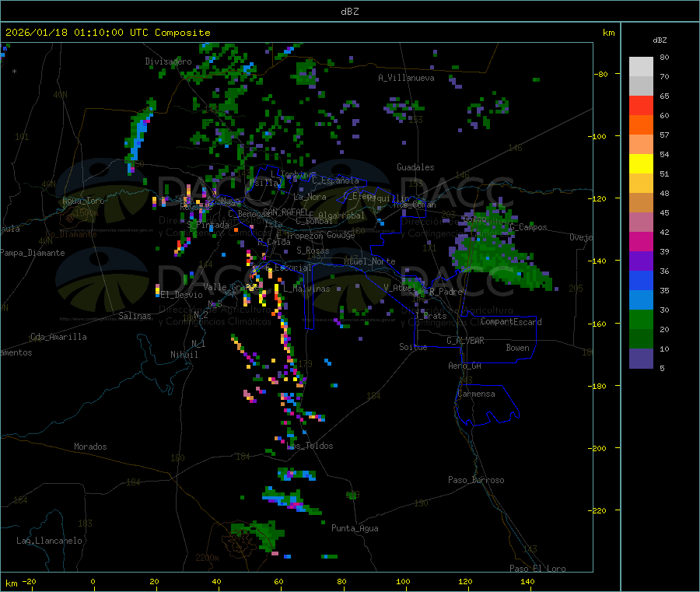The width and height of the screenshot is (700, 592).
Task: Click the 'L_Malvinas' location label
Action: pos(306,289)
